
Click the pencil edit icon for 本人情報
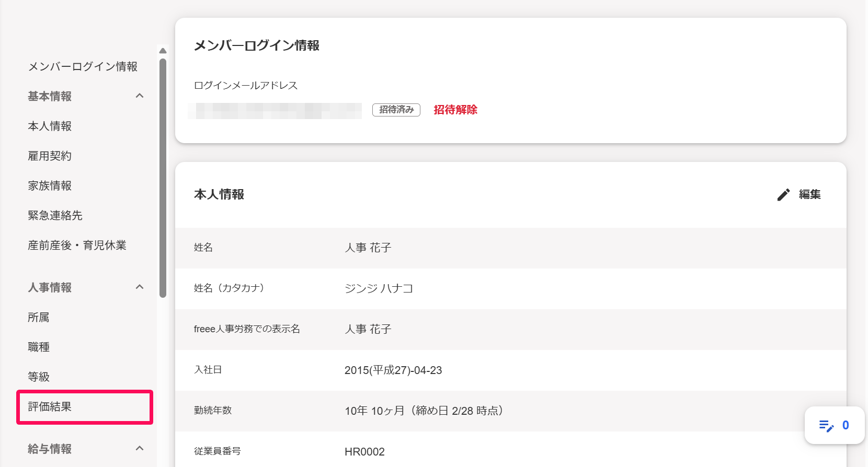pyautogui.click(x=783, y=195)
